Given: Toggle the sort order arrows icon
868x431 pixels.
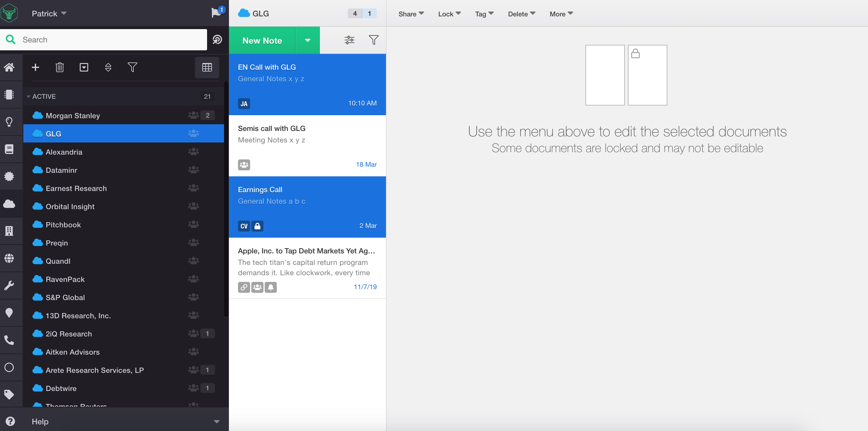Looking at the screenshot, I should (x=108, y=67).
